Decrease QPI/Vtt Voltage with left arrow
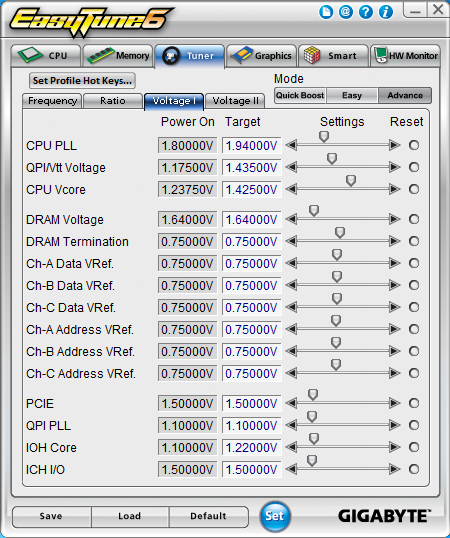Image resolution: width=450 pixels, height=538 pixels. pos(291,167)
